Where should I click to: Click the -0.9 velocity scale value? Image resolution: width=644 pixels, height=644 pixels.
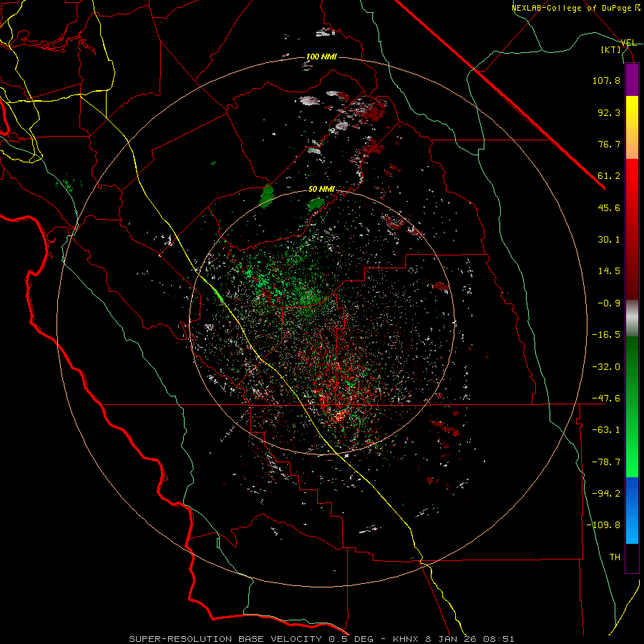point(609,303)
